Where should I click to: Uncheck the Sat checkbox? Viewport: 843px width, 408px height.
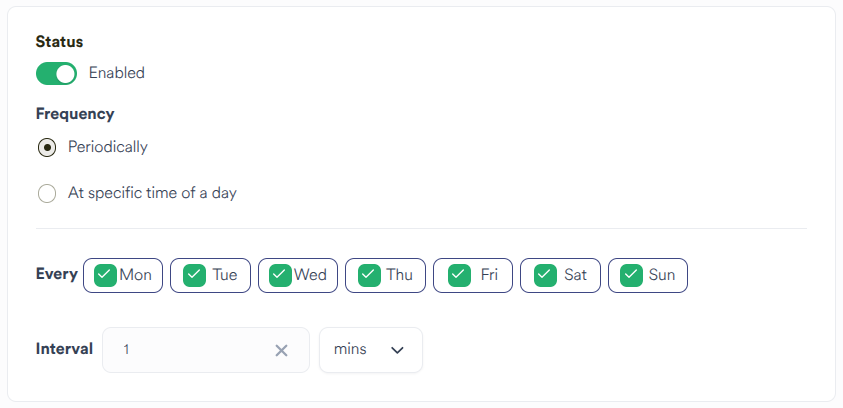[545, 275]
